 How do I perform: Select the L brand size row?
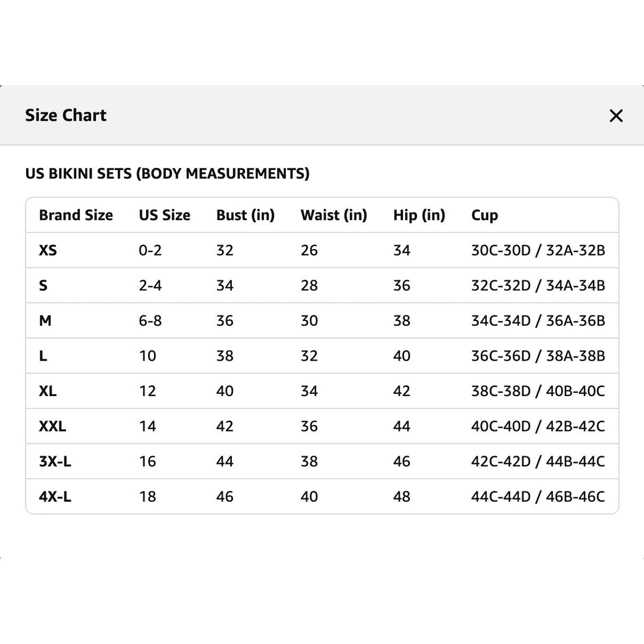click(322, 356)
